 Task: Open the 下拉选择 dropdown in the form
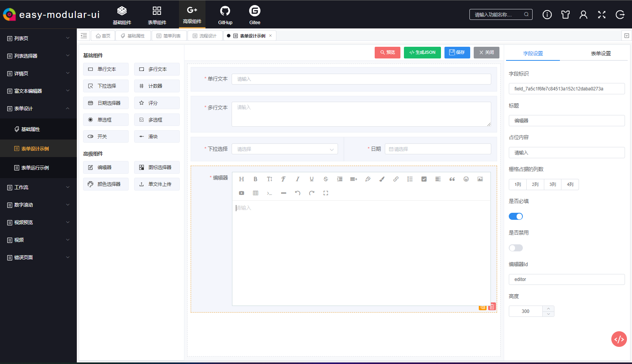(x=284, y=148)
